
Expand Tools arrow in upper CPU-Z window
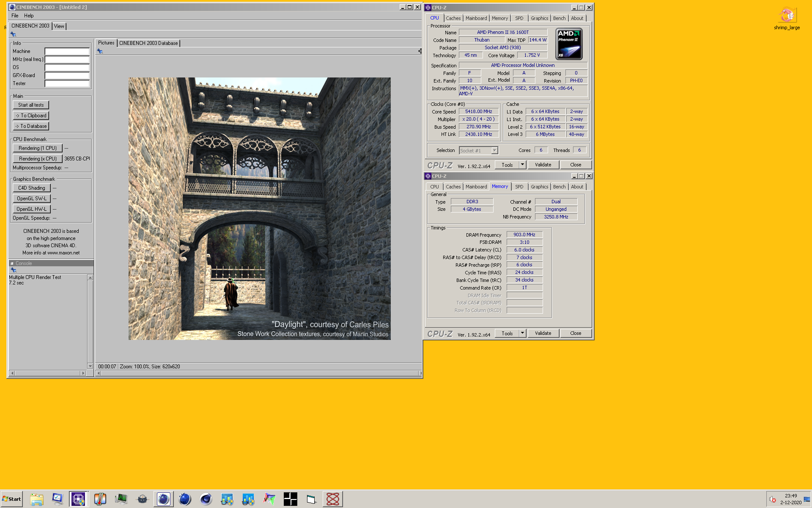point(522,165)
